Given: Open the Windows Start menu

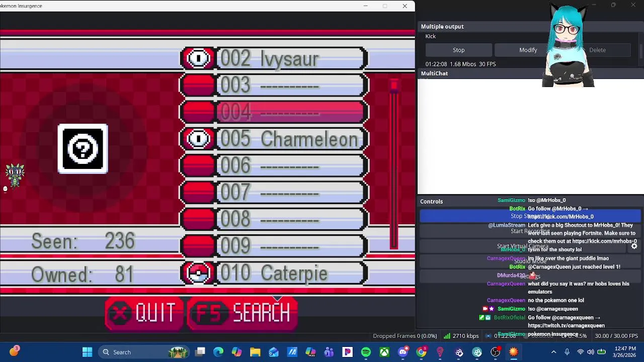Looking at the screenshot, I should point(87,352).
